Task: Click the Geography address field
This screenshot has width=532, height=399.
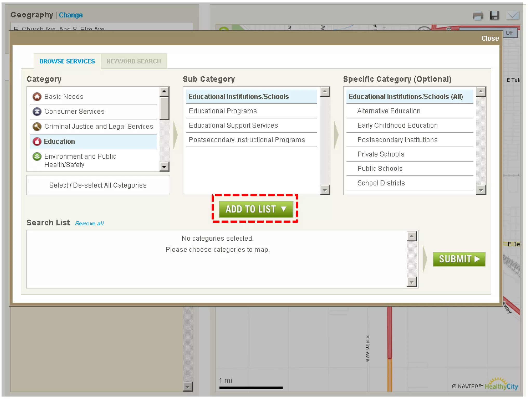Action: (102, 27)
